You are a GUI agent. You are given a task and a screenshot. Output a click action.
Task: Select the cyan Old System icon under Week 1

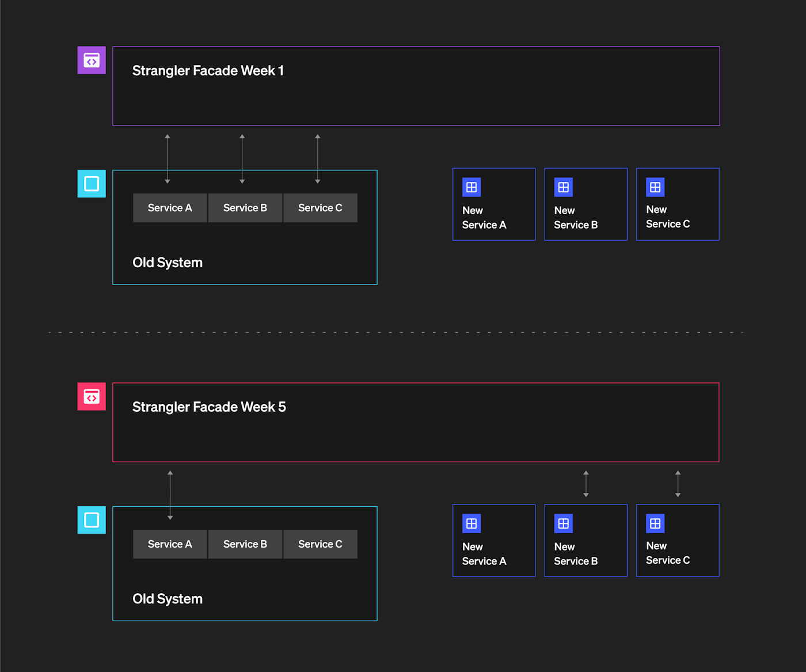92,184
